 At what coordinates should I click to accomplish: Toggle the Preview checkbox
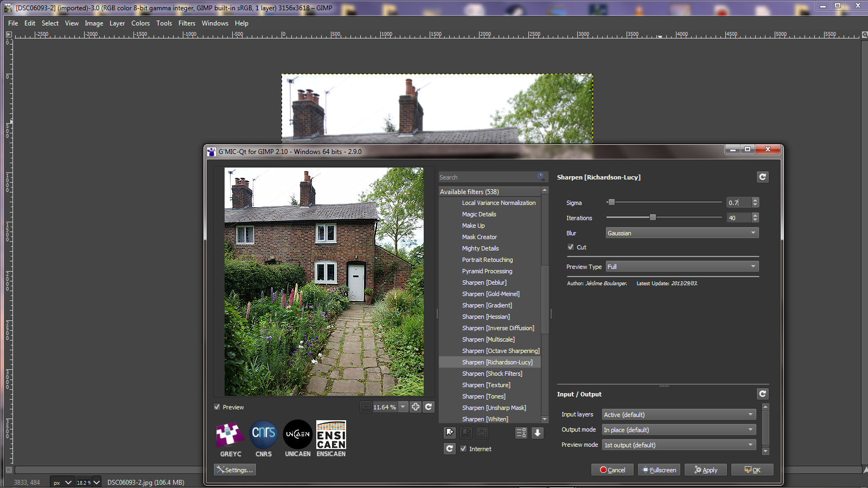coord(217,407)
